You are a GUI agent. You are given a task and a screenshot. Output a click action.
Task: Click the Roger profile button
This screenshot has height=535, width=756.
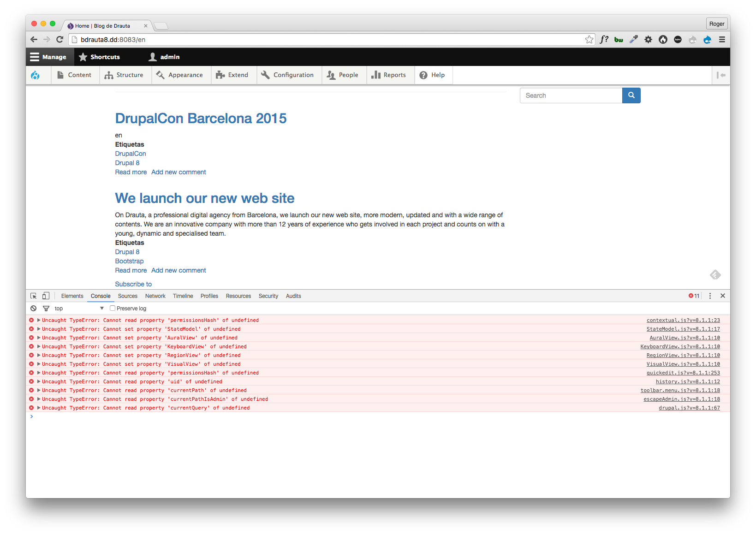tap(717, 24)
